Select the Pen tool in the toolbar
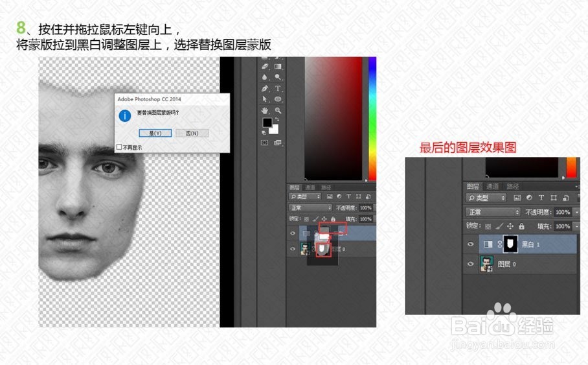The image size is (588, 365). [265, 89]
